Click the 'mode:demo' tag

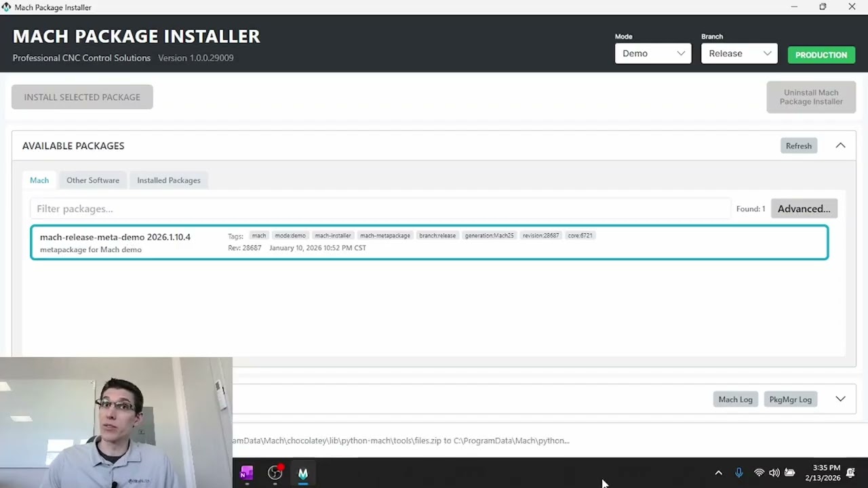(x=290, y=236)
